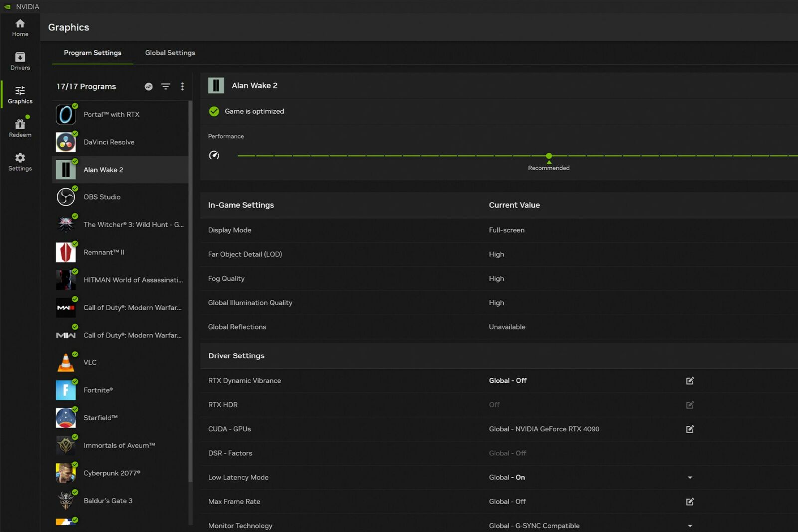Screen dimensions: 798x532
Task: Select Cyberpunk 2077 program icon
Action: point(66,473)
